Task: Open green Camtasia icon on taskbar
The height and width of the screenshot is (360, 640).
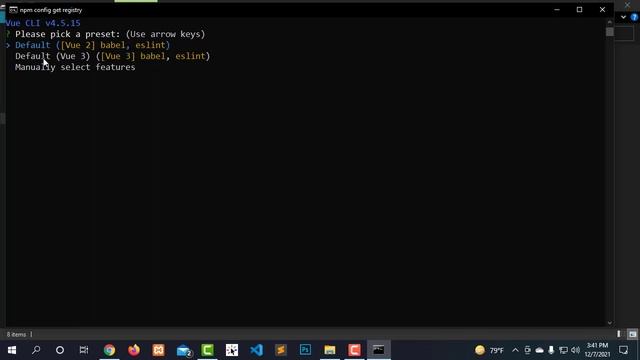Action: pyautogui.click(x=207, y=350)
